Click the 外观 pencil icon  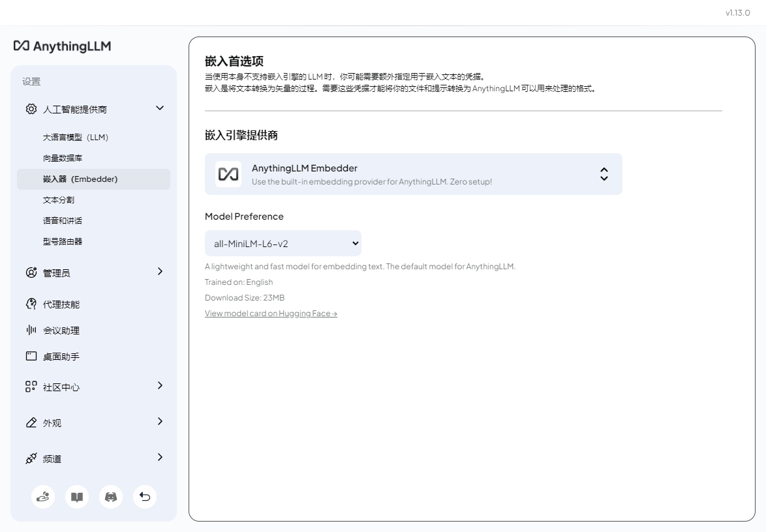point(31,422)
